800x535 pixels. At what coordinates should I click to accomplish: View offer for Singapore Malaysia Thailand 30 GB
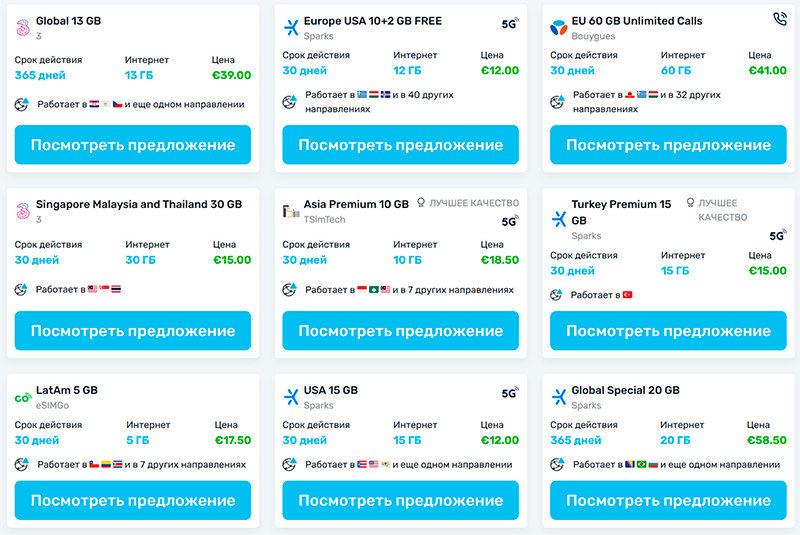(x=133, y=331)
